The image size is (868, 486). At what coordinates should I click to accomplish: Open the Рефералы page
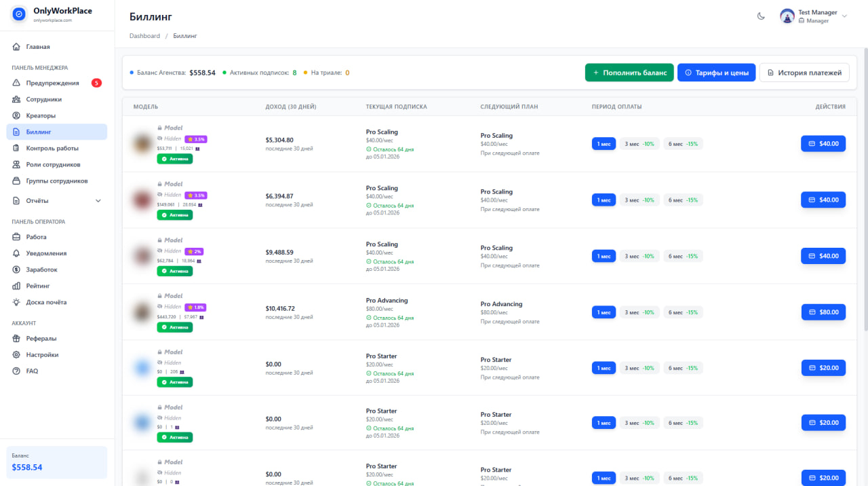coord(43,338)
